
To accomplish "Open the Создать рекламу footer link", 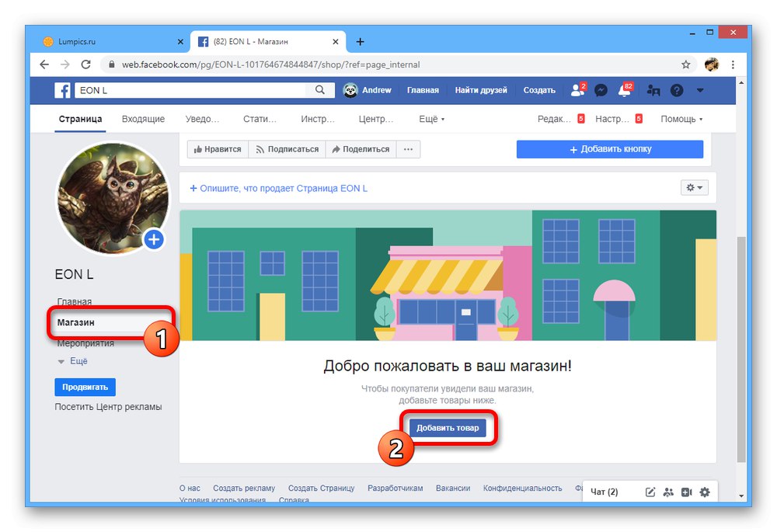I will 244,488.
